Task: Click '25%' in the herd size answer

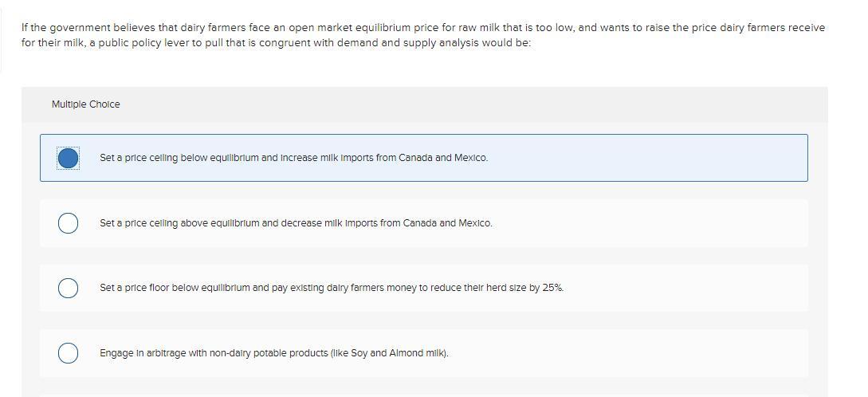Action: pos(552,288)
